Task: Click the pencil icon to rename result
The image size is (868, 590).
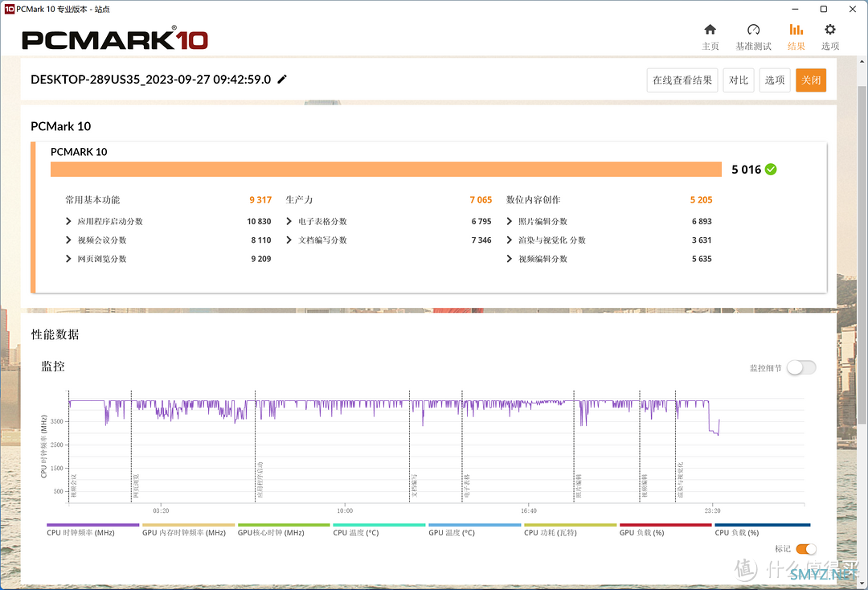Action: coord(282,79)
